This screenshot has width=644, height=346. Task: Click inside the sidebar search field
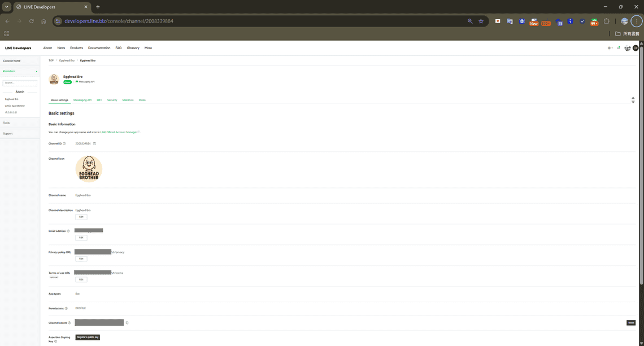[20, 82]
